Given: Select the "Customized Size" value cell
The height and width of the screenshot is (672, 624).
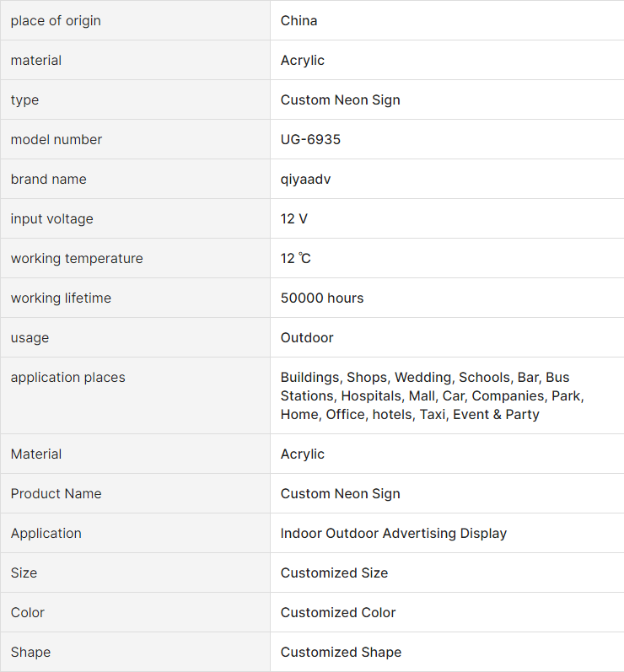Looking at the screenshot, I should click(334, 573).
